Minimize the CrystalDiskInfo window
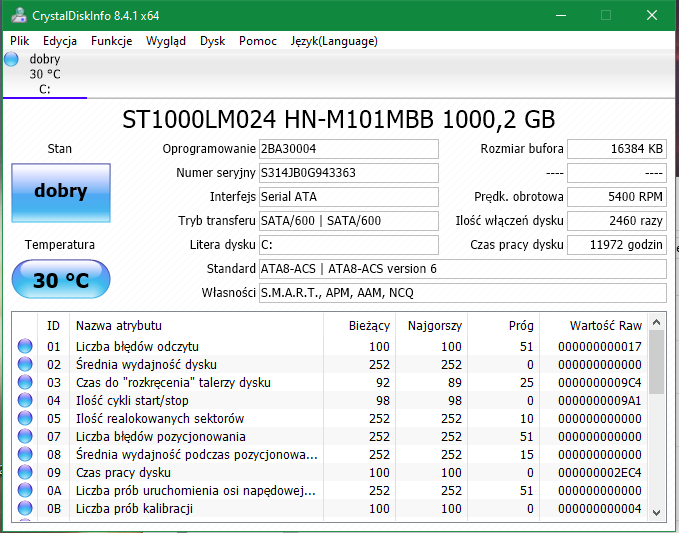 pos(561,16)
